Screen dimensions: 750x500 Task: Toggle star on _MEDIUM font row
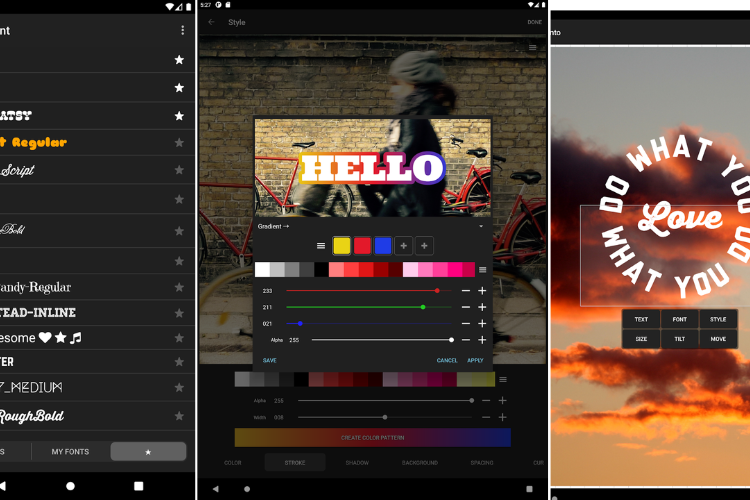pos(179,387)
